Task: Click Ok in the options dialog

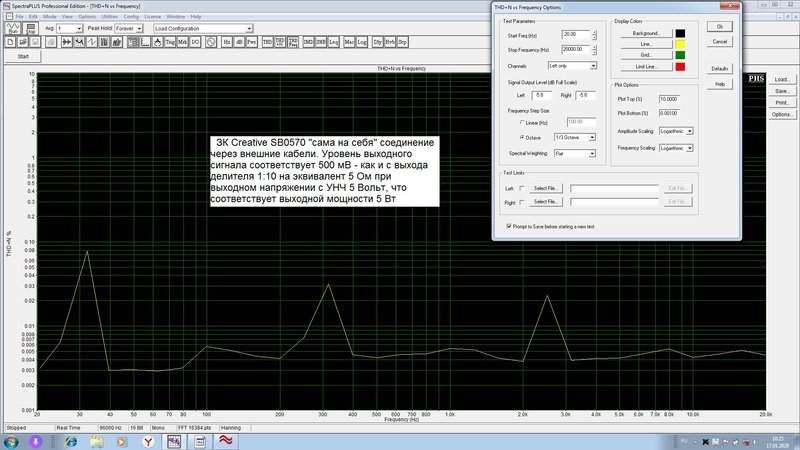Action: [719, 27]
